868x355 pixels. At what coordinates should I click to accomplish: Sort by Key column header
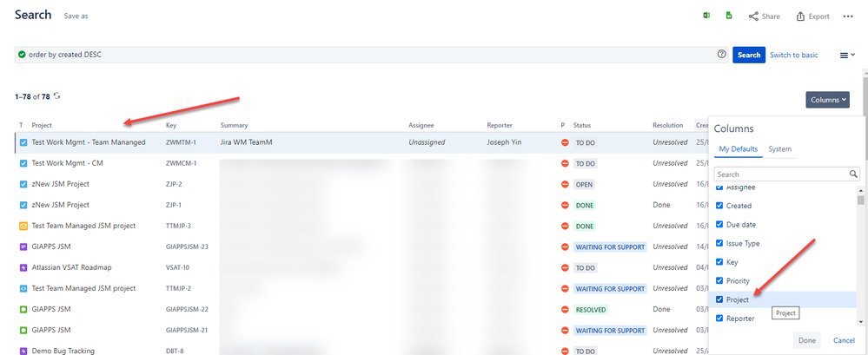171,126
